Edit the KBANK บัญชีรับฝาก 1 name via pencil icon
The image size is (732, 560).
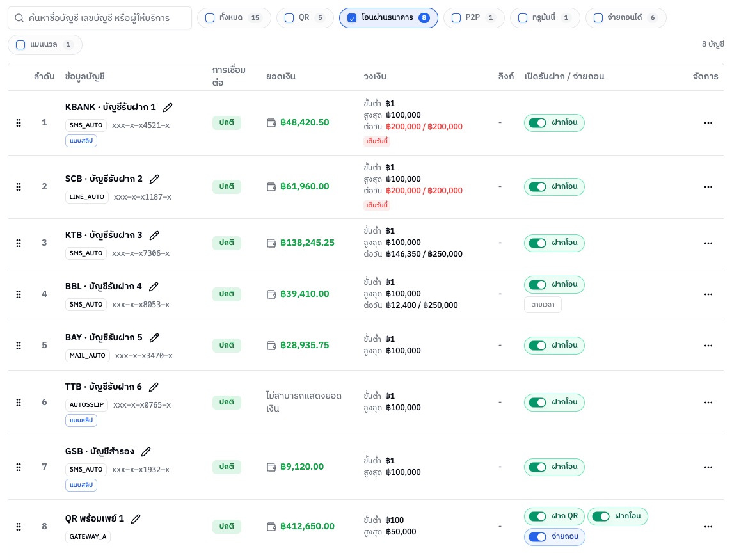[x=168, y=108]
